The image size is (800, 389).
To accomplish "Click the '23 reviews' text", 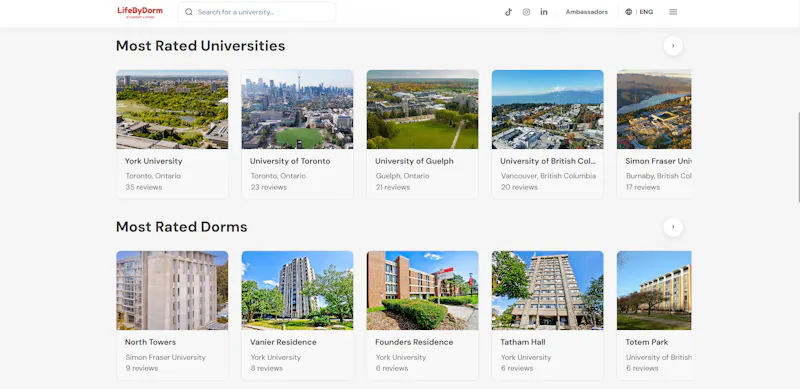I will coord(269,187).
